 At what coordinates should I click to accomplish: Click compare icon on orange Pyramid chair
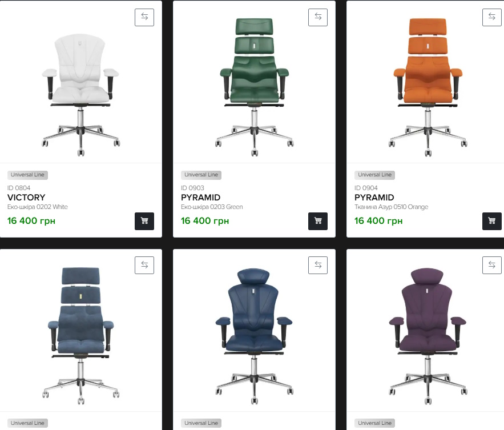pyautogui.click(x=492, y=17)
